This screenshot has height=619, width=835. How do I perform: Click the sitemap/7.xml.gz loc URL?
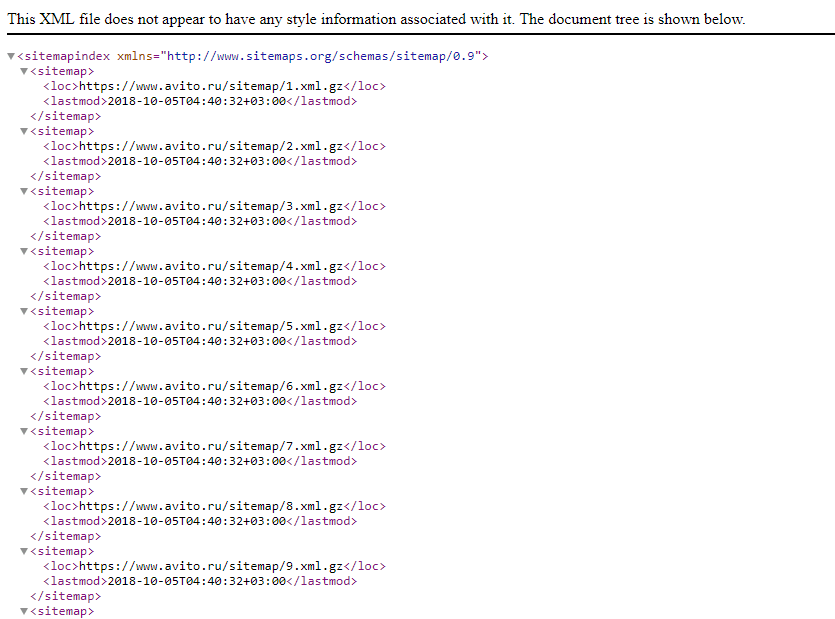tap(211, 446)
